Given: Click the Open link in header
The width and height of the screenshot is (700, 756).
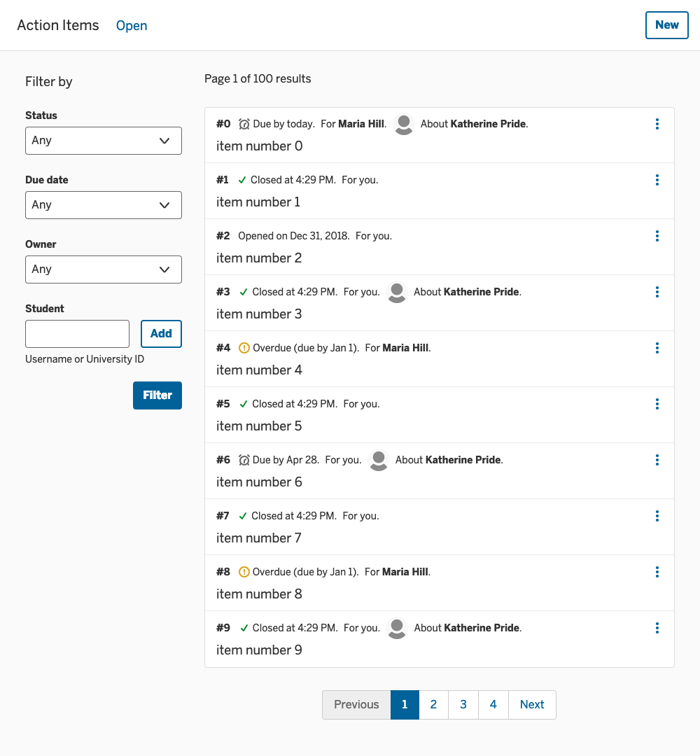Looking at the screenshot, I should point(132,26).
